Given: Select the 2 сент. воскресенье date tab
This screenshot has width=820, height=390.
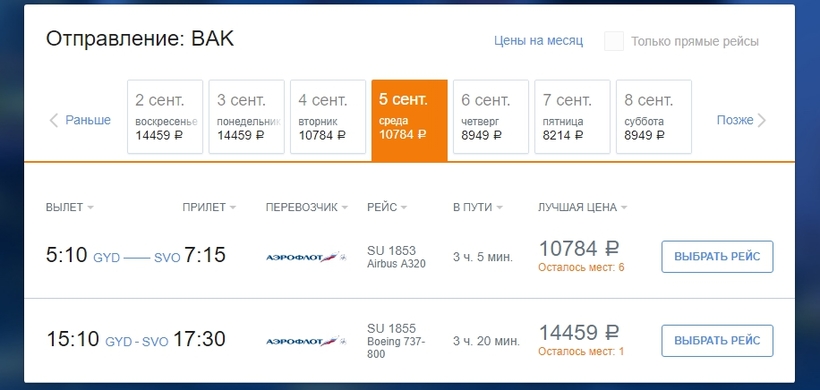Looking at the screenshot, I should pyautogui.click(x=165, y=117).
